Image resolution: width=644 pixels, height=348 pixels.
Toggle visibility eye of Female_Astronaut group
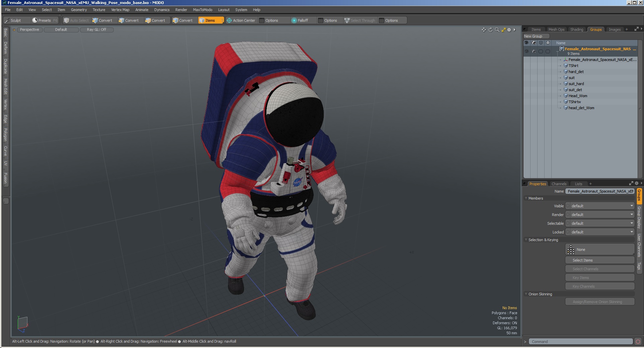[x=527, y=52]
